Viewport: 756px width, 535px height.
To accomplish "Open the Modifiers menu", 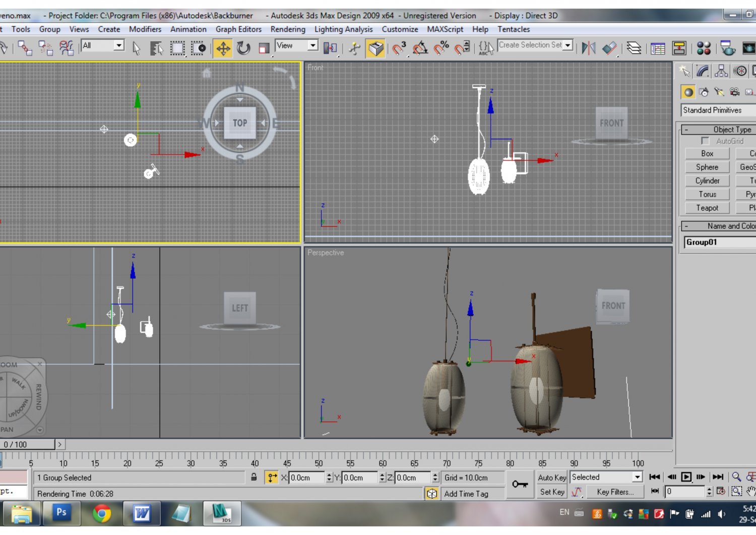I will click(145, 29).
